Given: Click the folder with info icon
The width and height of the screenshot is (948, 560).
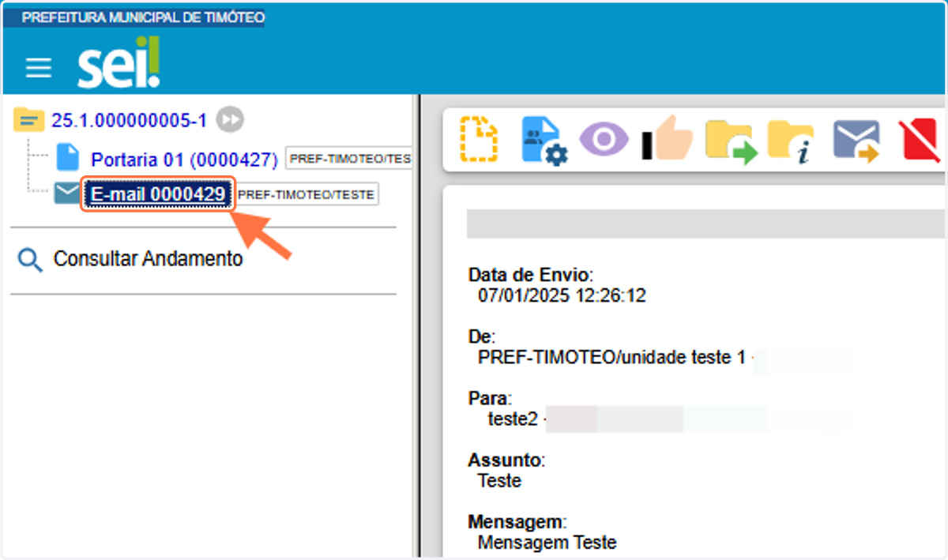Looking at the screenshot, I should (791, 142).
